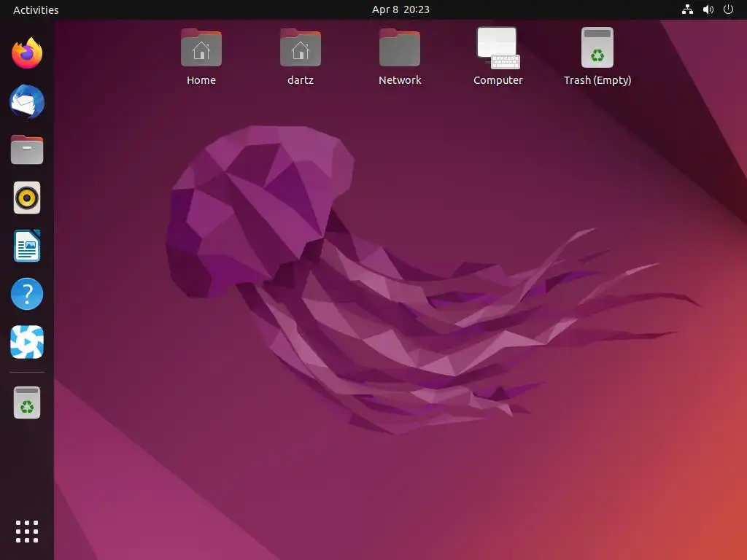The image size is (747, 560).
Task: Click the "Trash (Empty)" label text
Action: (x=597, y=80)
